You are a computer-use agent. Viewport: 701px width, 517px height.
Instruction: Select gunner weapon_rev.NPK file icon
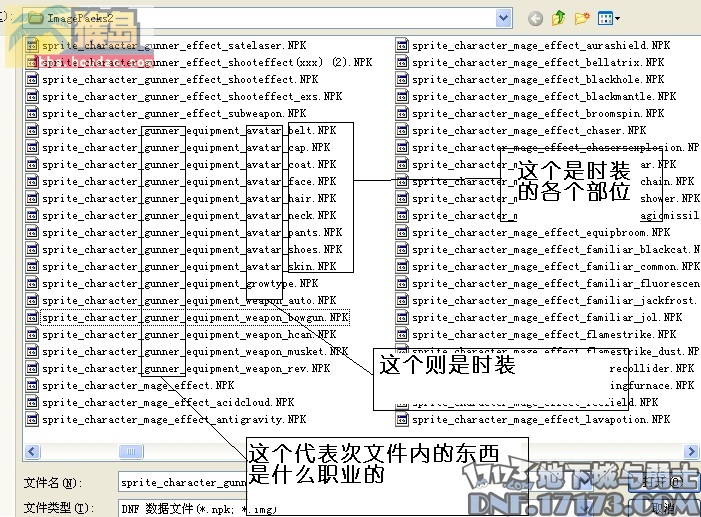[32, 368]
